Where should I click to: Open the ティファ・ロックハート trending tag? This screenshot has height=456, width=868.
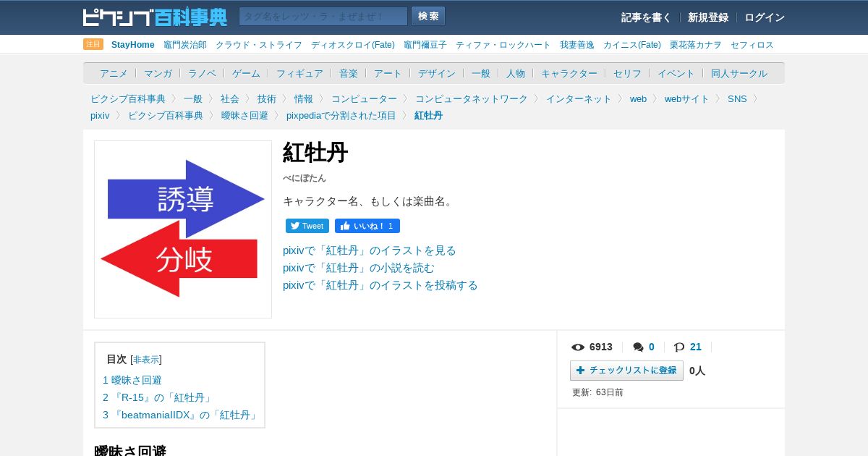pyautogui.click(x=503, y=45)
